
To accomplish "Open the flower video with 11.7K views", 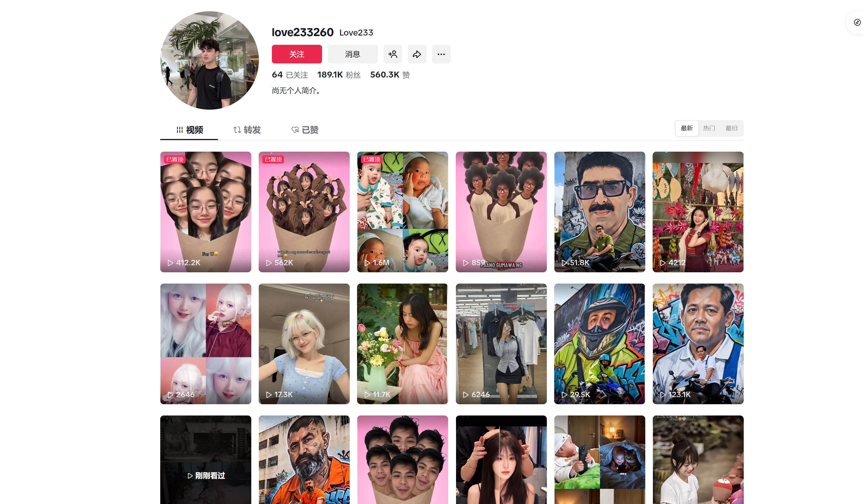I will click(403, 344).
